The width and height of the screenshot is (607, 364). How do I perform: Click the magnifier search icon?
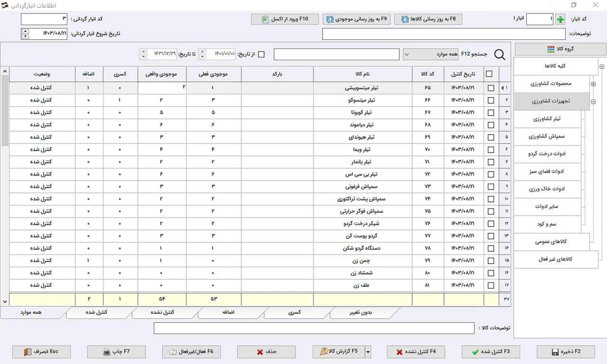pos(500,55)
